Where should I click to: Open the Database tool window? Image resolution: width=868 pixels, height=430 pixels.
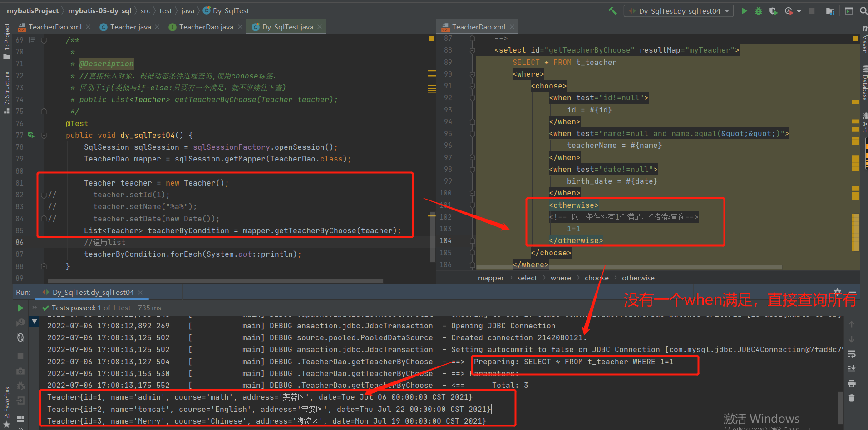[864, 83]
